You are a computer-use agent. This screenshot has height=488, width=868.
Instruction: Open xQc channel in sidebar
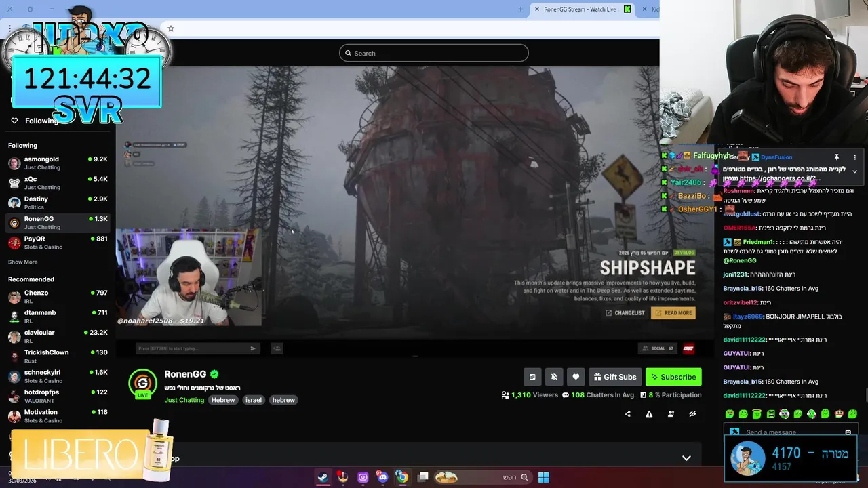58,183
